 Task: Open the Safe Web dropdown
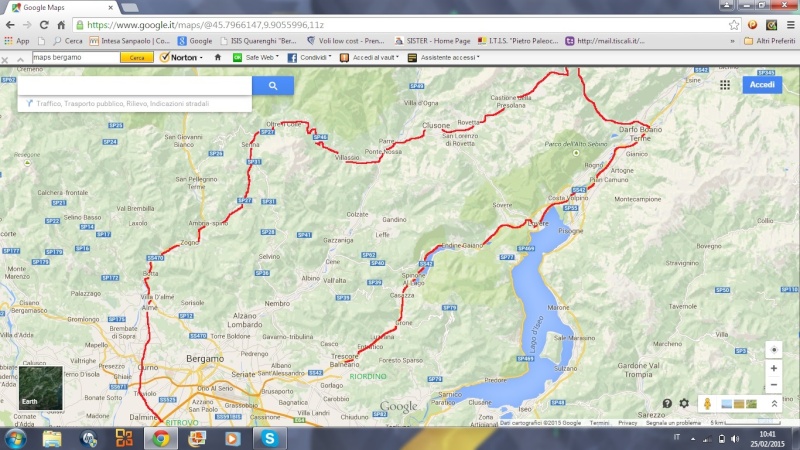[256, 58]
